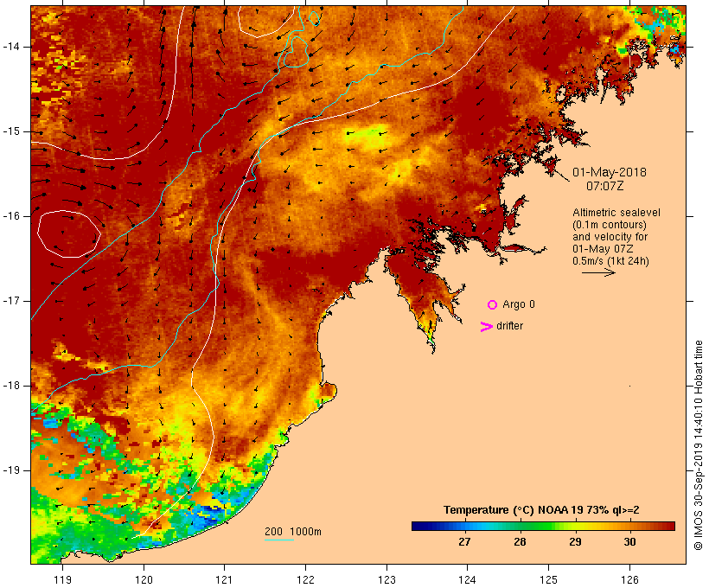
Task: Click the 'drifter' legend label
Action: pos(509,326)
